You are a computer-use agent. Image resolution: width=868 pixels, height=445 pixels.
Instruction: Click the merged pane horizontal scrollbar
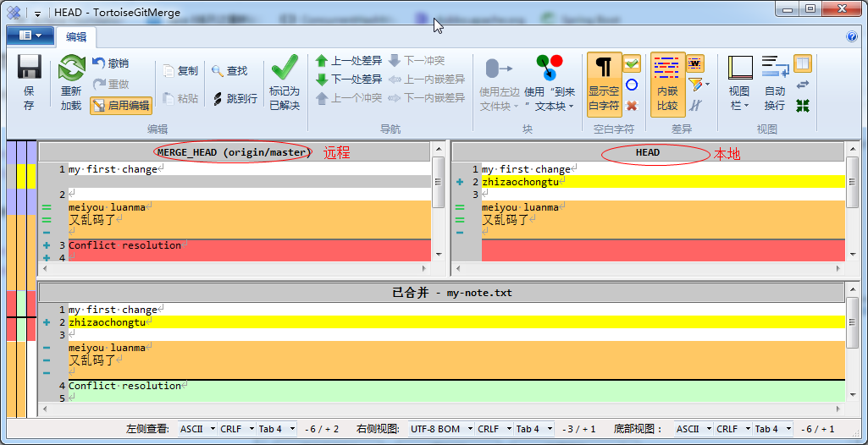[x=441, y=409]
